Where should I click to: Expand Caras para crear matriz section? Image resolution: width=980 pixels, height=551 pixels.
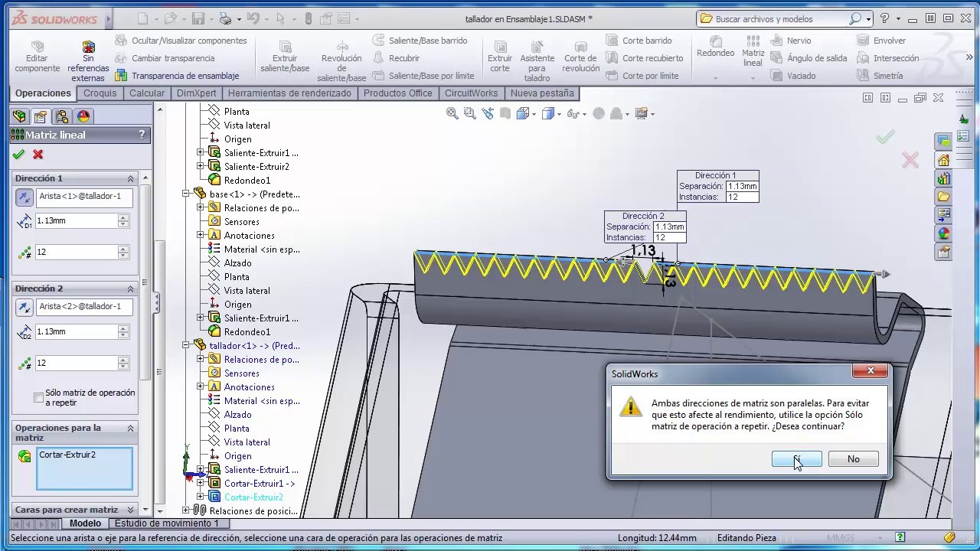point(130,510)
